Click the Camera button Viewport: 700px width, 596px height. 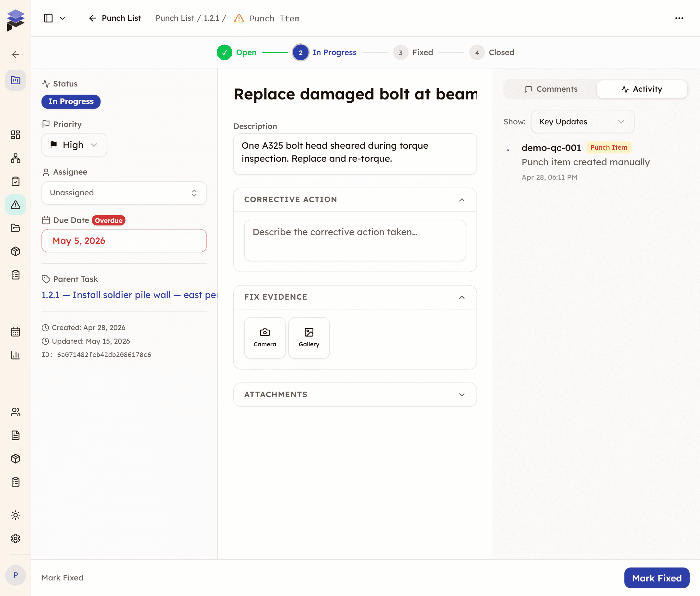265,338
